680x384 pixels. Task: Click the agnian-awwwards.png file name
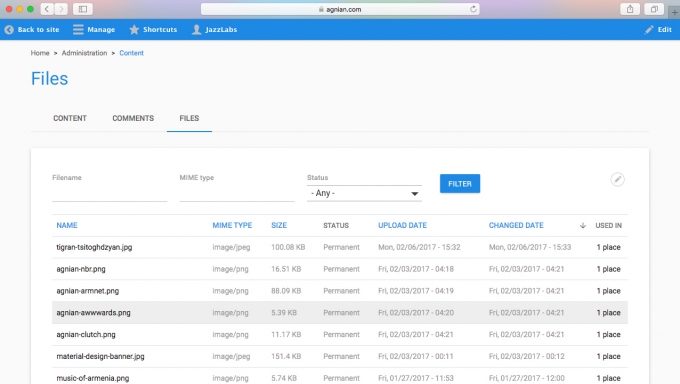(93, 313)
